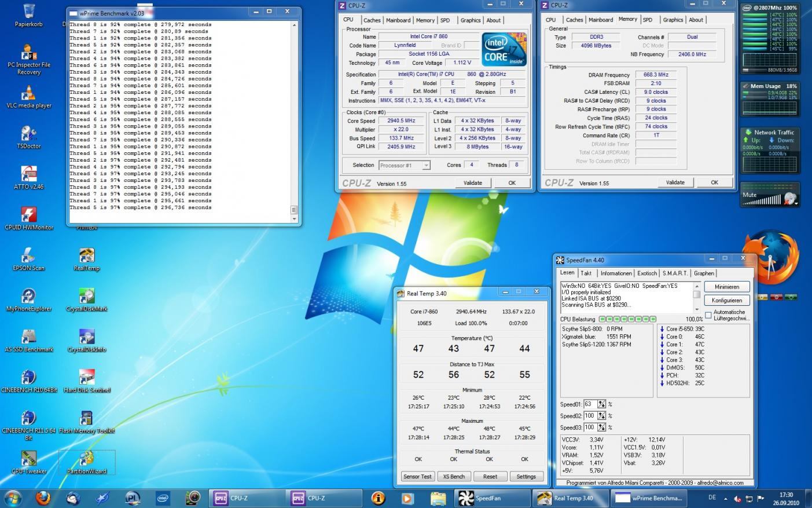
Task: Open the Papierkorb recycle bin icon
Action: (x=28, y=15)
